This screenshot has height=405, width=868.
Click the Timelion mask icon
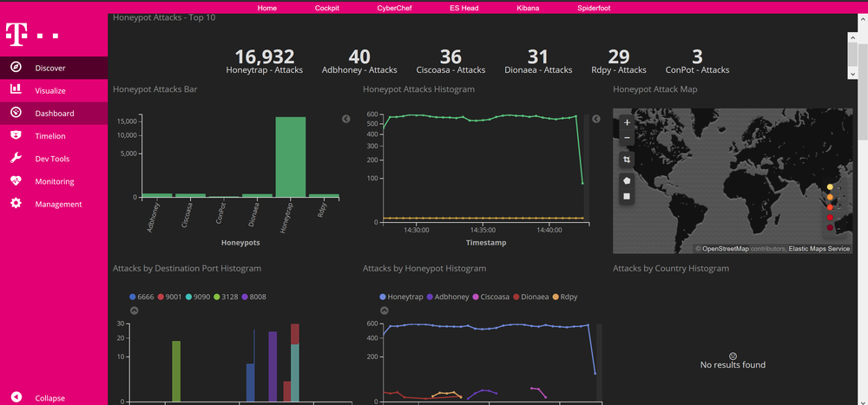(x=16, y=135)
